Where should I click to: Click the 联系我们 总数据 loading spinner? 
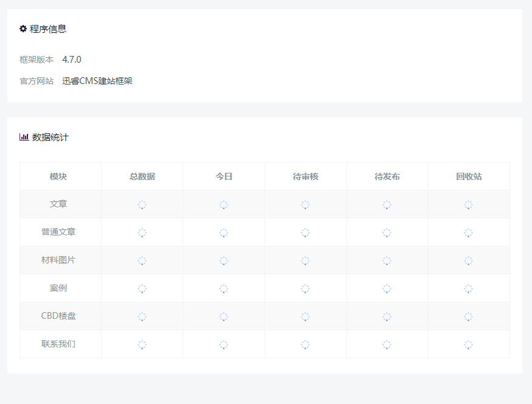[x=142, y=344]
